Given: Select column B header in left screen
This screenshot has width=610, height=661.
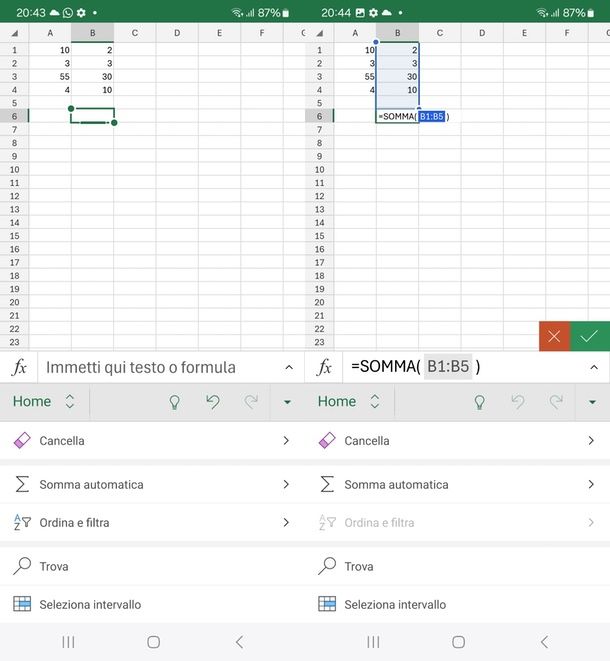Looking at the screenshot, I should click(x=92, y=33).
